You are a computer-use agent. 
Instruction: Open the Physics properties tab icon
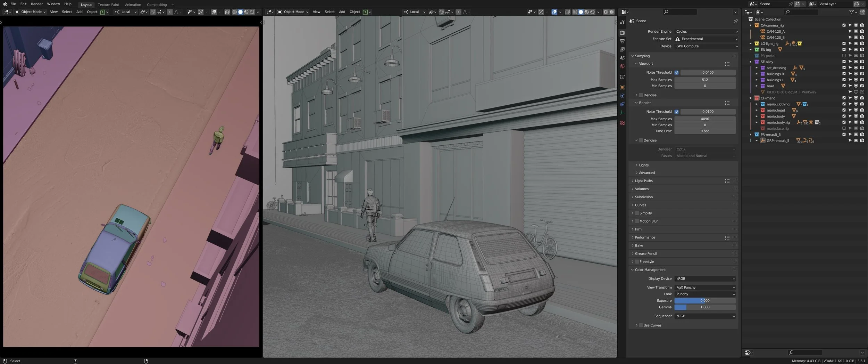click(622, 96)
